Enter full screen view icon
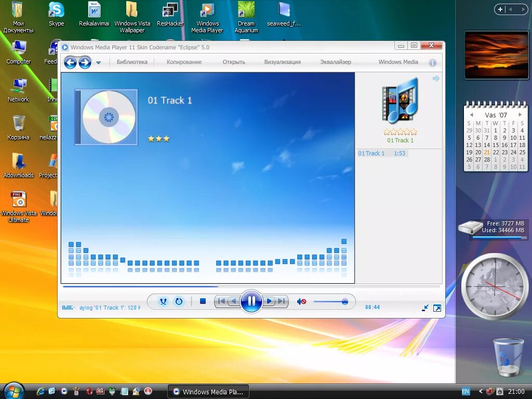 pyautogui.click(x=437, y=308)
